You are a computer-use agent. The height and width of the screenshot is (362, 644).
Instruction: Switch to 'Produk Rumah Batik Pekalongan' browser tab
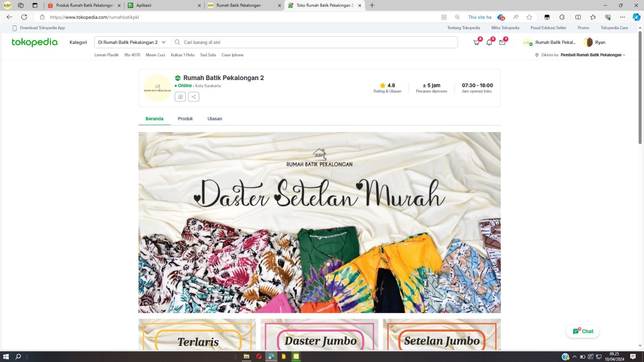(85, 5)
